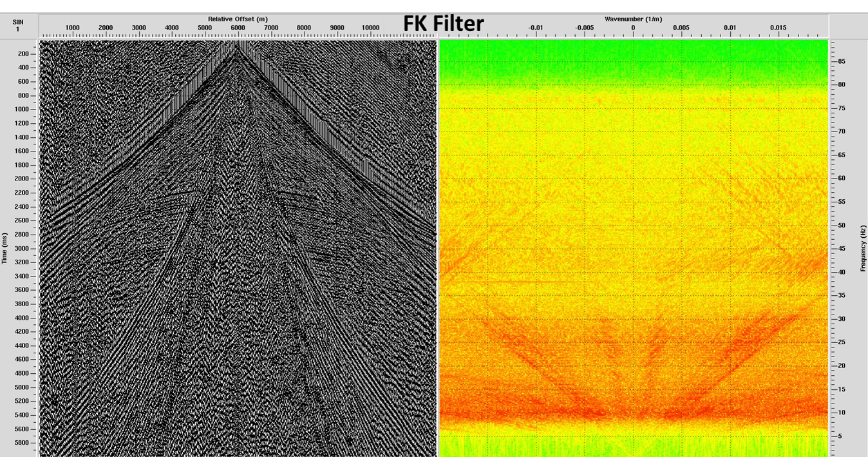
Task: Click the Relative Offset (m) axis label
Action: click(238, 19)
